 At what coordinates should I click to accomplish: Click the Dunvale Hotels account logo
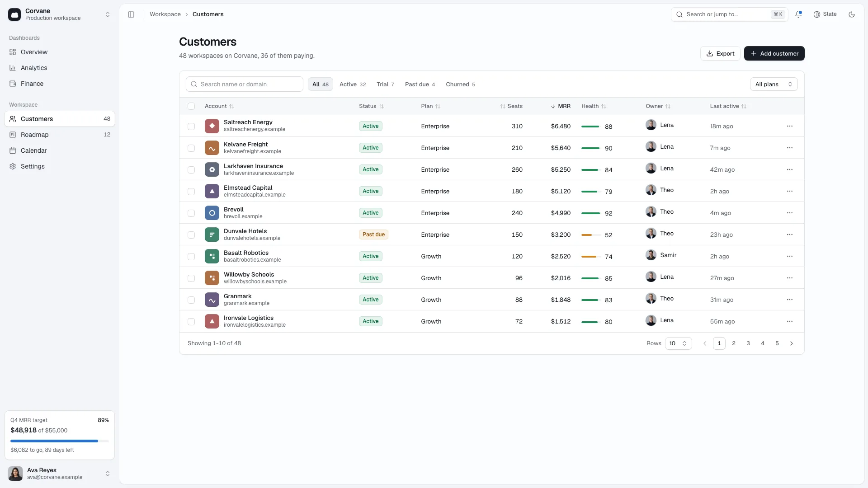[x=212, y=235]
